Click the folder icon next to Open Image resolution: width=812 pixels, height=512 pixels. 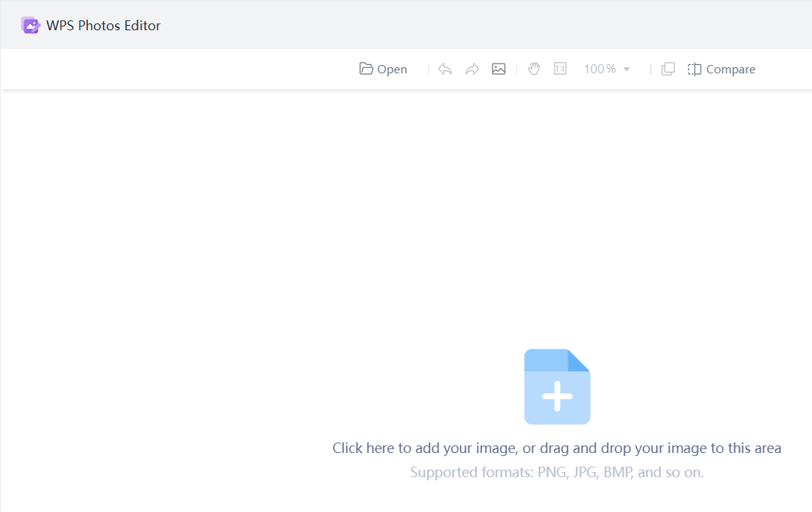click(x=366, y=68)
